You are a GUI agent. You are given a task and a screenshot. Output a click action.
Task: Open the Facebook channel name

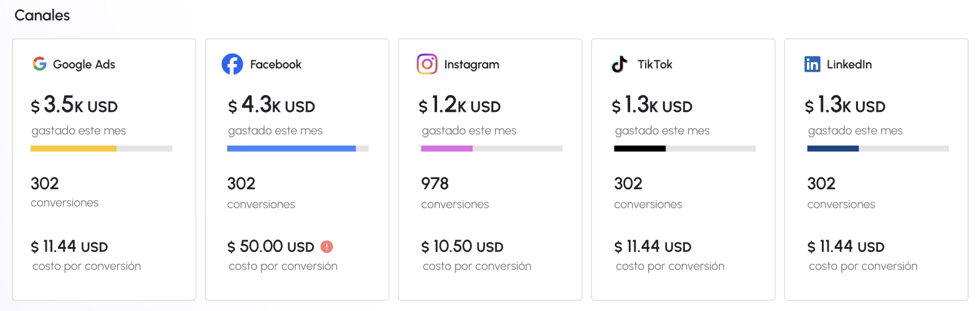point(276,65)
